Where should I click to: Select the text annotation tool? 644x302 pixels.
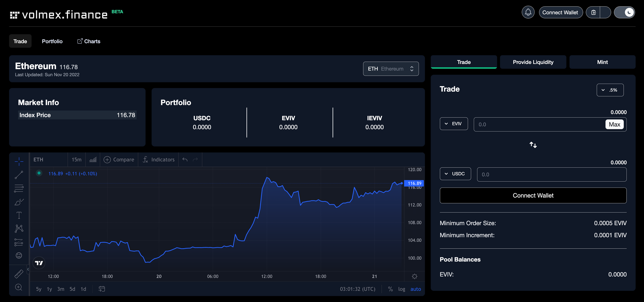pyautogui.click(x=19, y=215)
